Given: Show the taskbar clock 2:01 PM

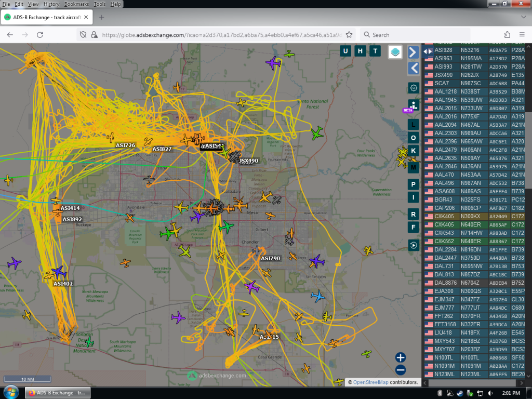Looking at the screenshot, I should click(511, 393).
